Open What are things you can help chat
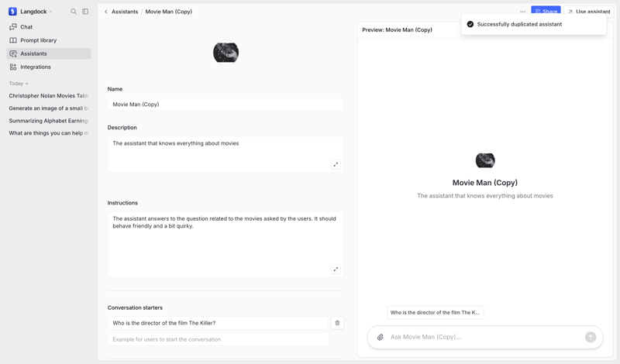The image size is (620, 364). pos(49,133)
